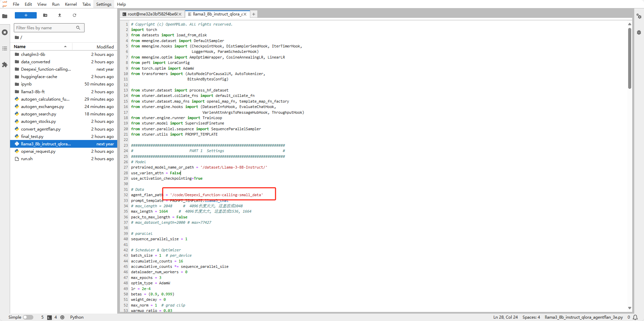Screen dimensions: 644x321
Task: Select autogen_calculations_fu... file
Action: [64, 99]
